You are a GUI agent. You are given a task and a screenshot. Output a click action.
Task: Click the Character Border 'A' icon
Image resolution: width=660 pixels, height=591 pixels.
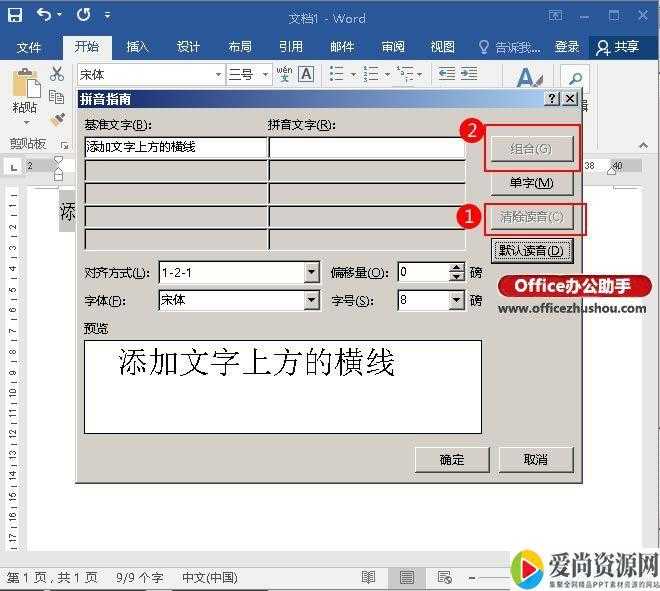[306, 74]
